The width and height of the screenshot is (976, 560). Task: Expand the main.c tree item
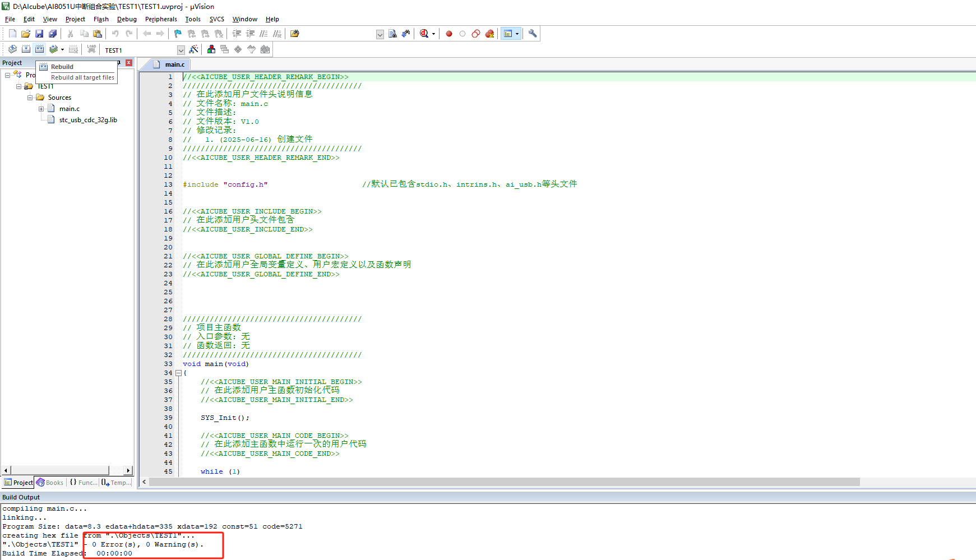[41, 109]
